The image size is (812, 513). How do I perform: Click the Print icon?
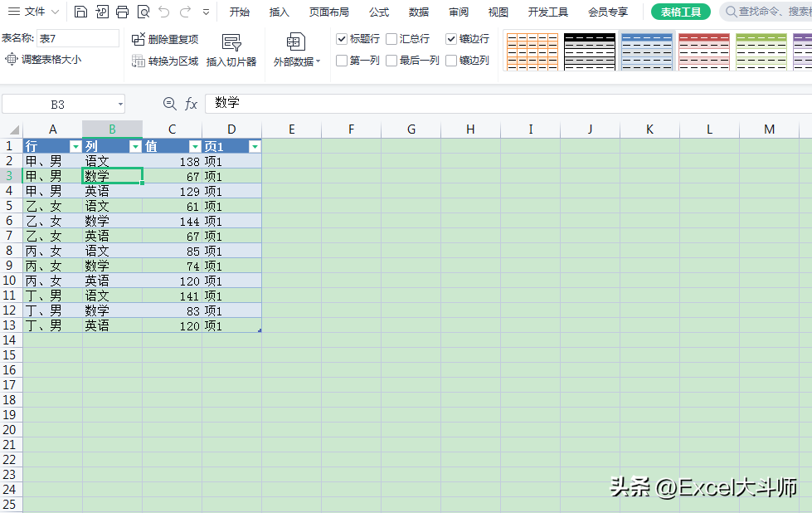click(x=122, y=12)
